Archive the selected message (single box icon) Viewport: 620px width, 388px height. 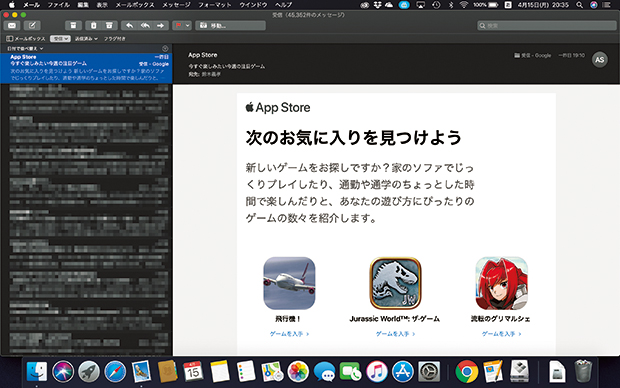(x=73, y=26)
